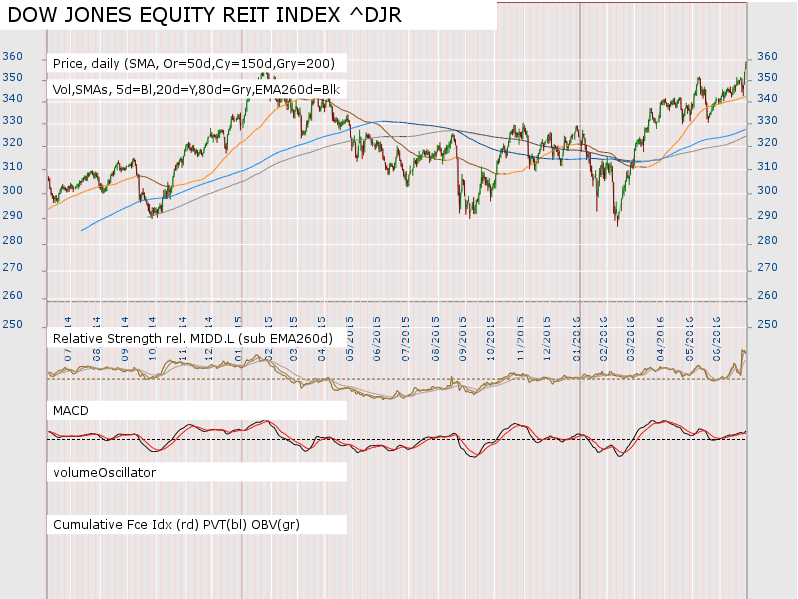798x599 pixels.
Task: Click 320 on the left price axis
Action: (13, 142)
